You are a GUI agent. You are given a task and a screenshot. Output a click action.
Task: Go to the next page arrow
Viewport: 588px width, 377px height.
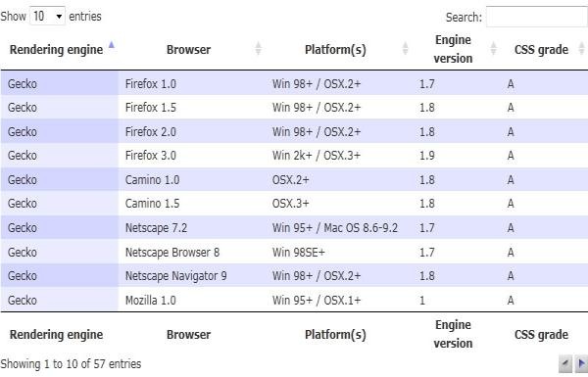[581, 363]
